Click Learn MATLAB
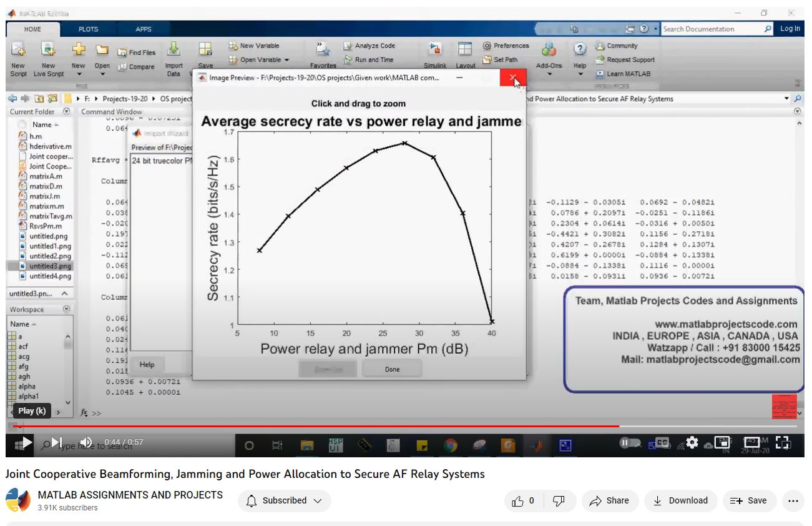 622,74
